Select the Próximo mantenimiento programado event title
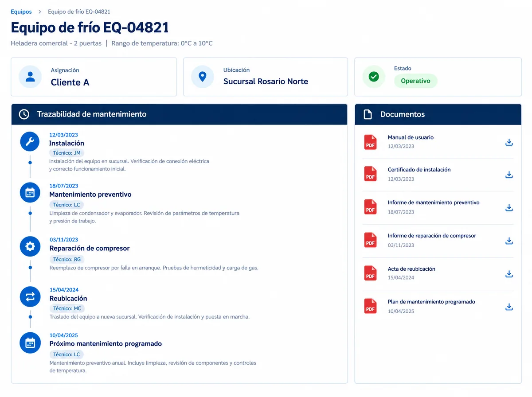The height and width of the screenshot is (397, 532). 106,344
